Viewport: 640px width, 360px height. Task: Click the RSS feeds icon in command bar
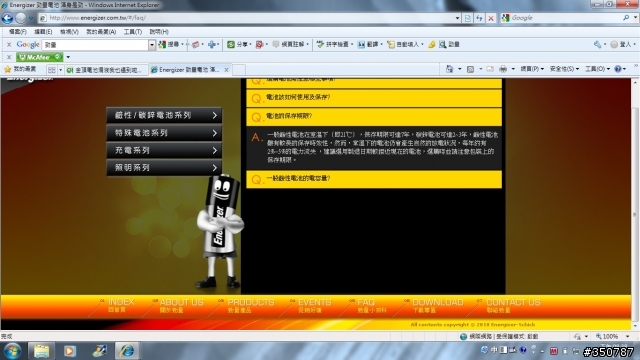click(x=470, y=69)
